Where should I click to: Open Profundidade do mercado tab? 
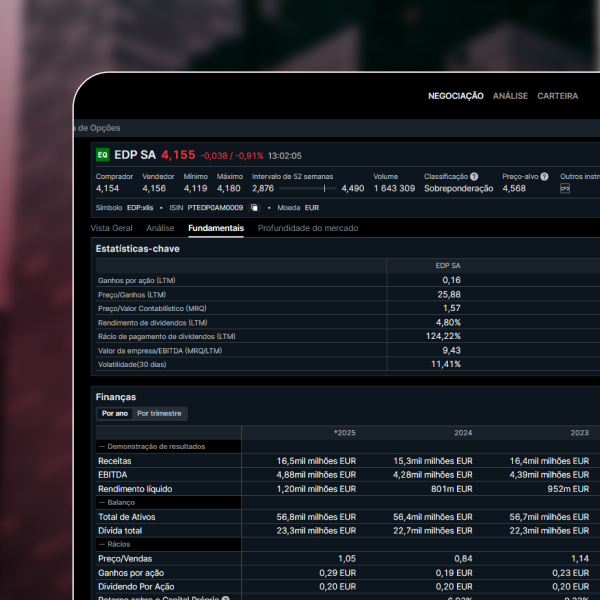pos(308,228)
